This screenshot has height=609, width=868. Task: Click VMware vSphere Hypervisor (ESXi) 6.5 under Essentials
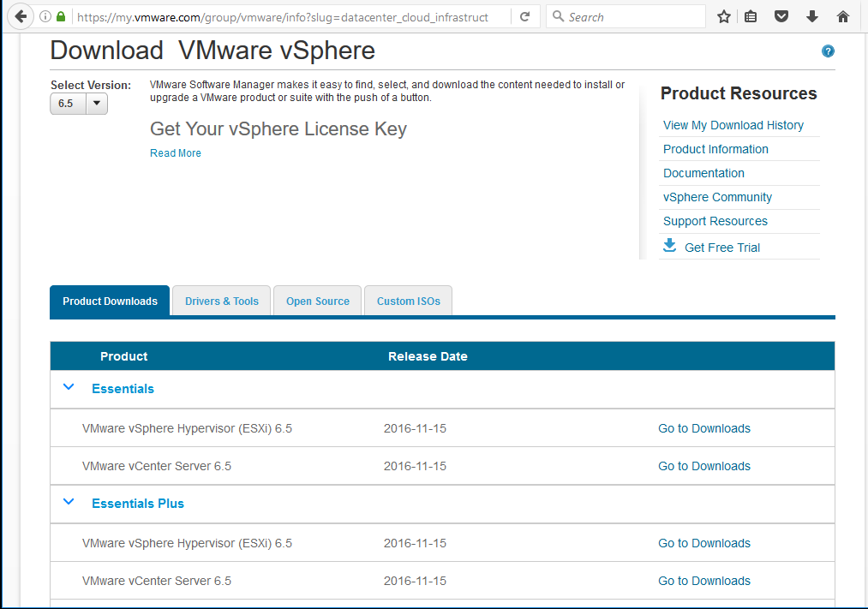pos(187,428)
